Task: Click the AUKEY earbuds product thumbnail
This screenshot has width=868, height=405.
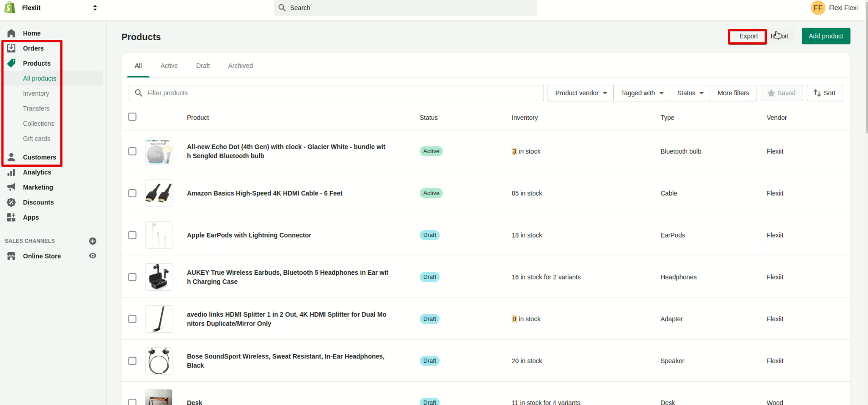Action: coord(158,277)
